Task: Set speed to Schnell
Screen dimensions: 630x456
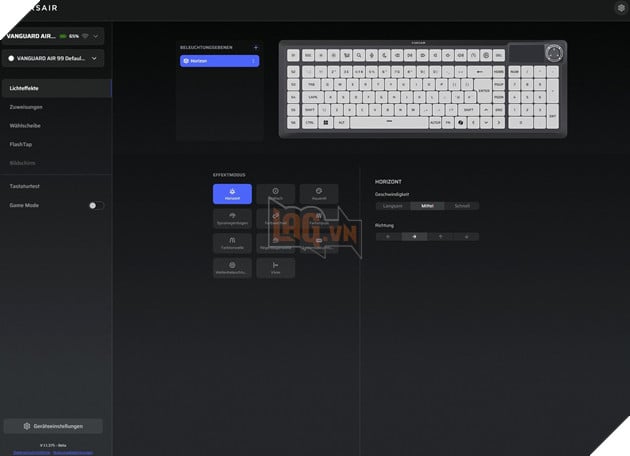Action: [x=462, y=206]
